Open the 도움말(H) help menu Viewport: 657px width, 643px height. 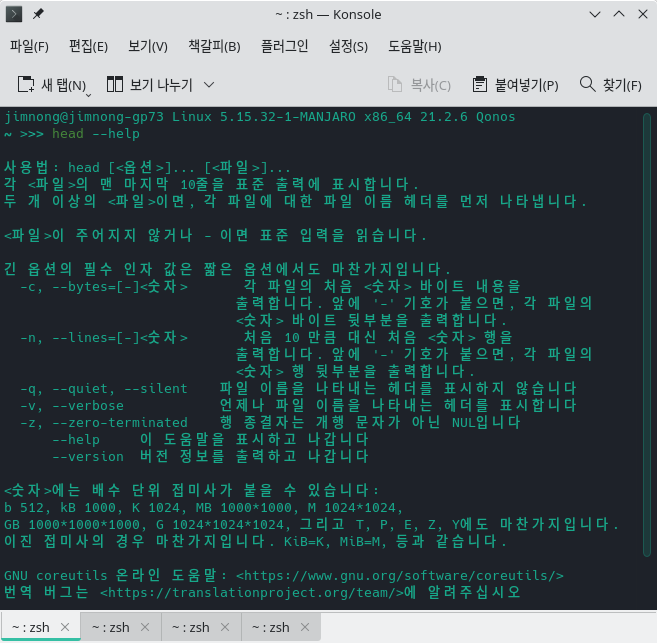(x=415, y=46)
